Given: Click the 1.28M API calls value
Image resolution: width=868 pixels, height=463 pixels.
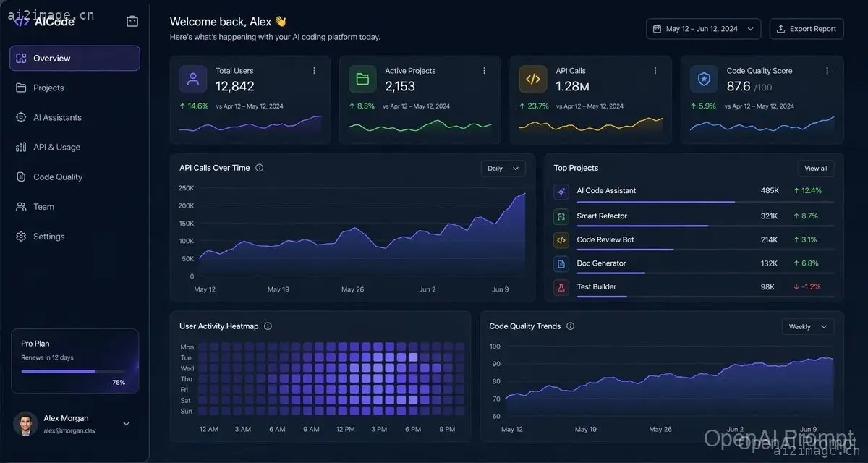Looking at the screenshot, I should (x=572, y=86).
